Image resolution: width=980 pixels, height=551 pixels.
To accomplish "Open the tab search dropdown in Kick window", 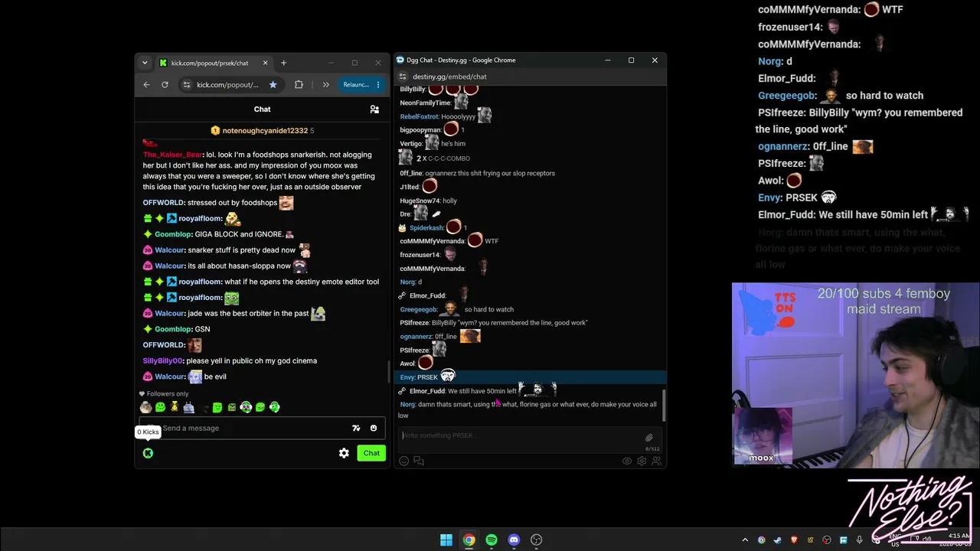I will coord(145,63).
